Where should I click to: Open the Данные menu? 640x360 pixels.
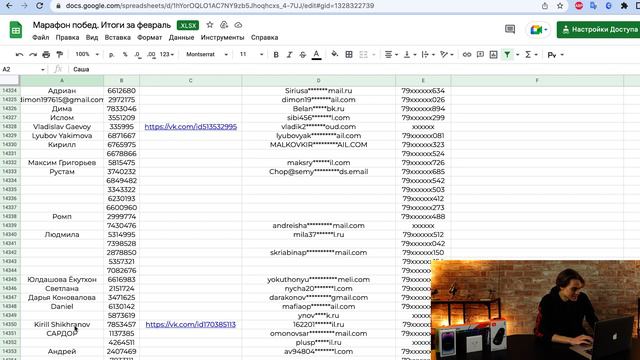pos(181,38)
